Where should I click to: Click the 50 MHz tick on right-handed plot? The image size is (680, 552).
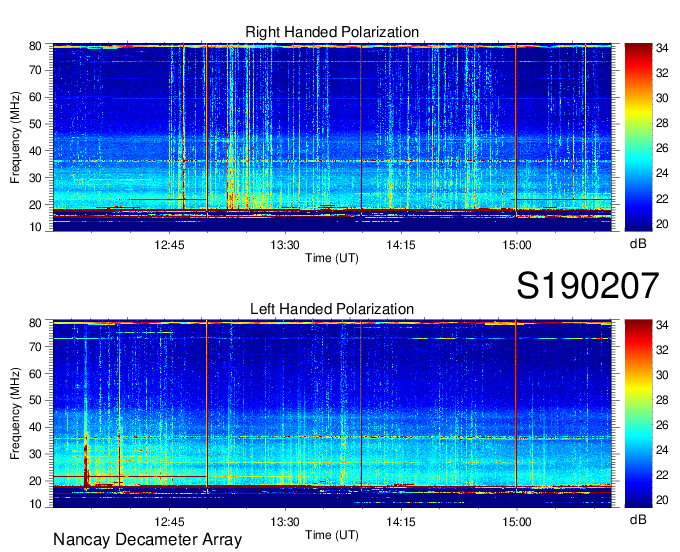pyautogui.click(x=35, y=124)
